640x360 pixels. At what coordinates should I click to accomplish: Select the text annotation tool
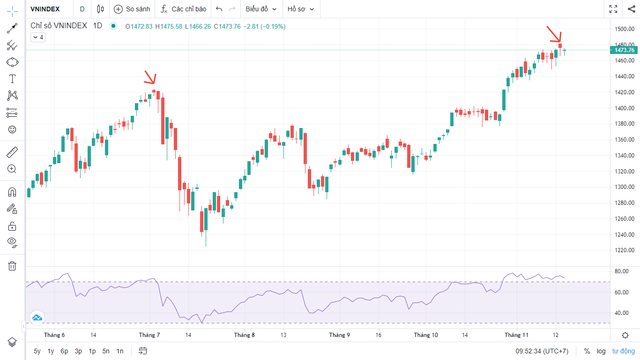(12, 79)
